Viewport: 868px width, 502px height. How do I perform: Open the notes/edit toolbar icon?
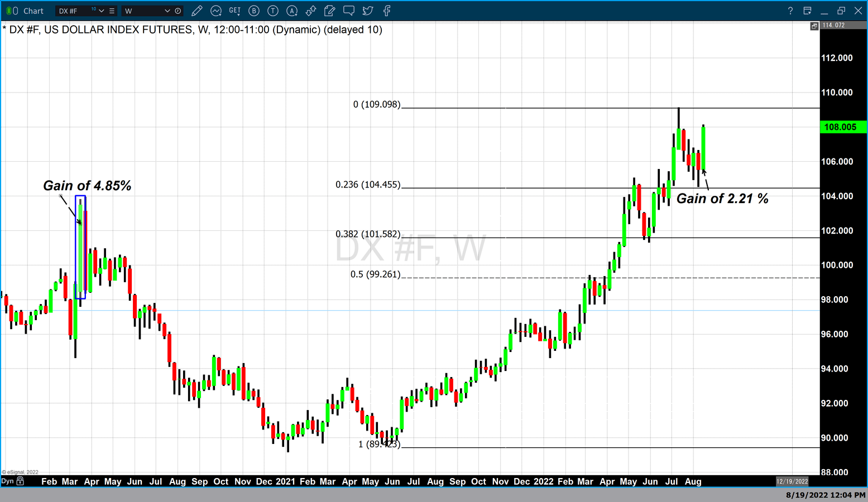coord(329,11)
